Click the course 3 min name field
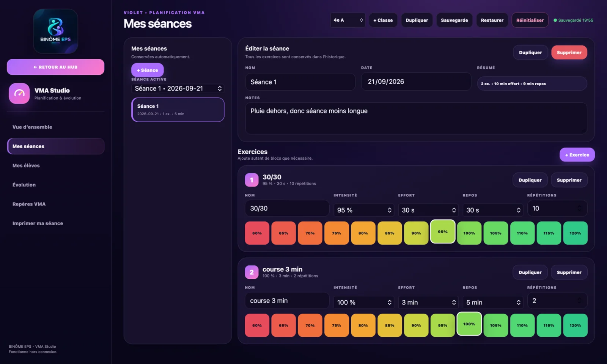This screenshot has width=607, height=364. pos(287,301)
